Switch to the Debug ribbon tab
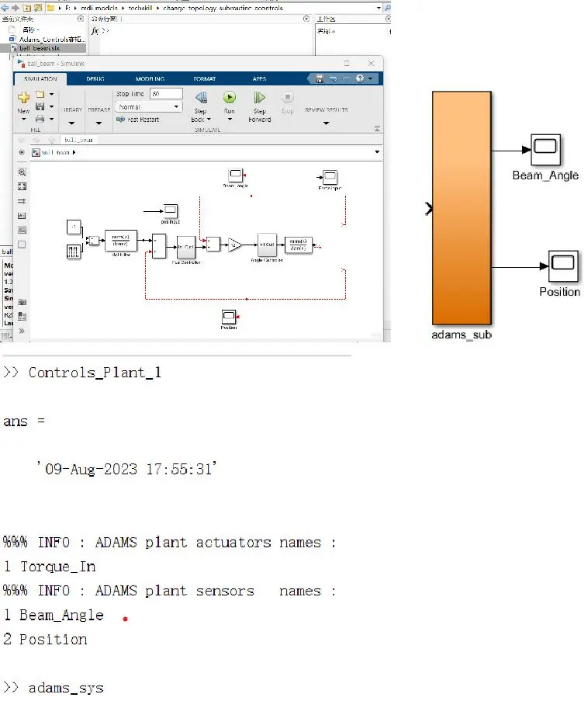This screenshot has height=701, width=588. point(95,78)
